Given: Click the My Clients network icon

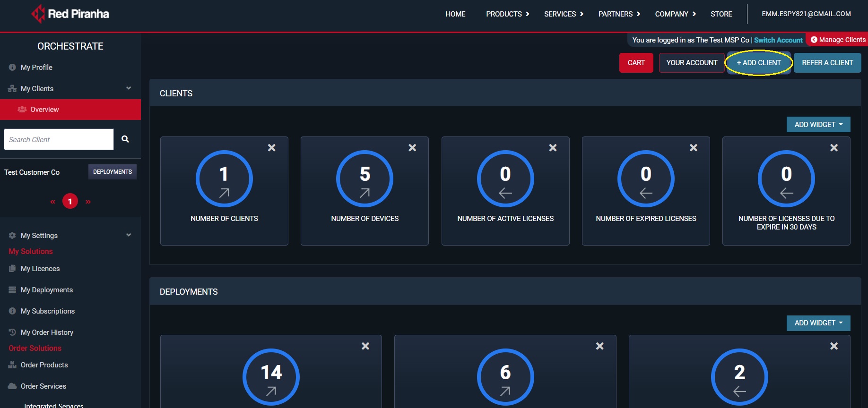Looking at the screenshot, I should pos(12,89).
